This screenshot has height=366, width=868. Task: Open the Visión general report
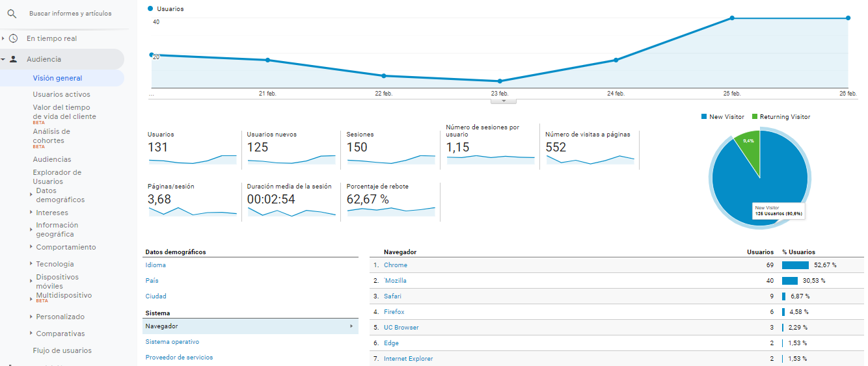57,78
